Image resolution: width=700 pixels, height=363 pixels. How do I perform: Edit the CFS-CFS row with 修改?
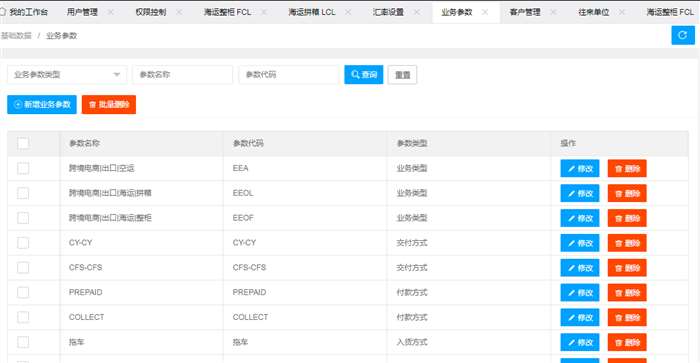[x=580, y=268]
